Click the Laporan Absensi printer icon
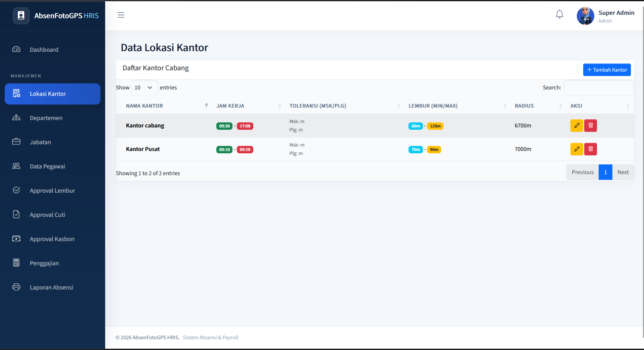 16,287
